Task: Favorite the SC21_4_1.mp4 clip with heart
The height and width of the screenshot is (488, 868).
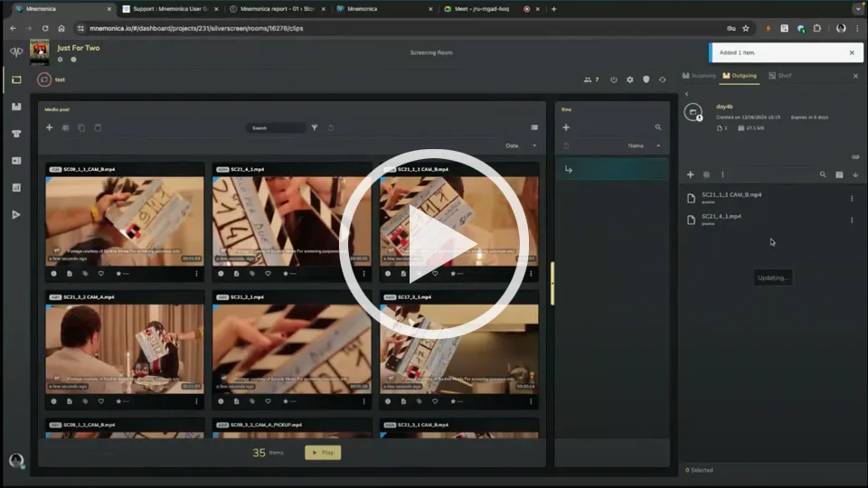Action: [268, 273]
